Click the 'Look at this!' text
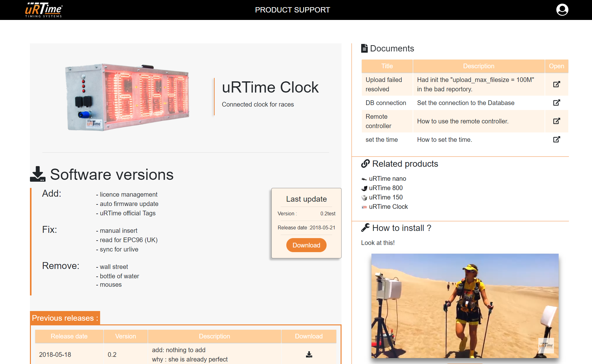The width and height of the screenshot is (592, 364). click(x=378, y=243)
